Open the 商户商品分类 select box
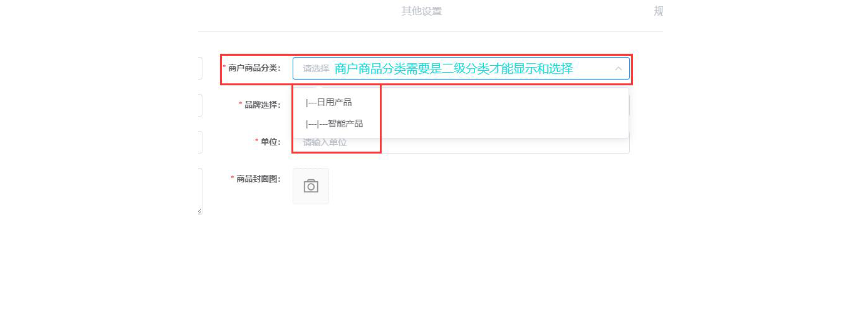Image resolution: width=868 pixels, height=309 pixels. pyautogui.click(x=461, y=68)
